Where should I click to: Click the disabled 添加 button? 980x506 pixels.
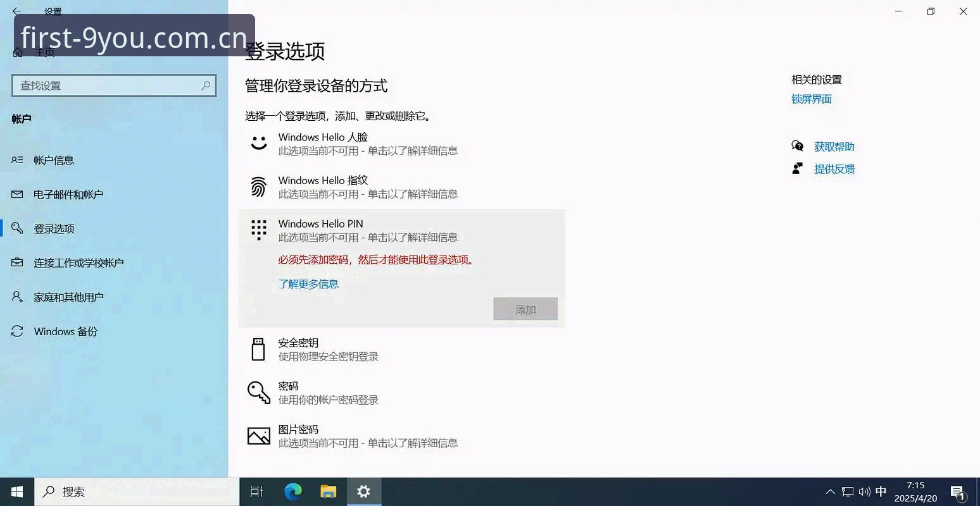click(x=525, y=309)
